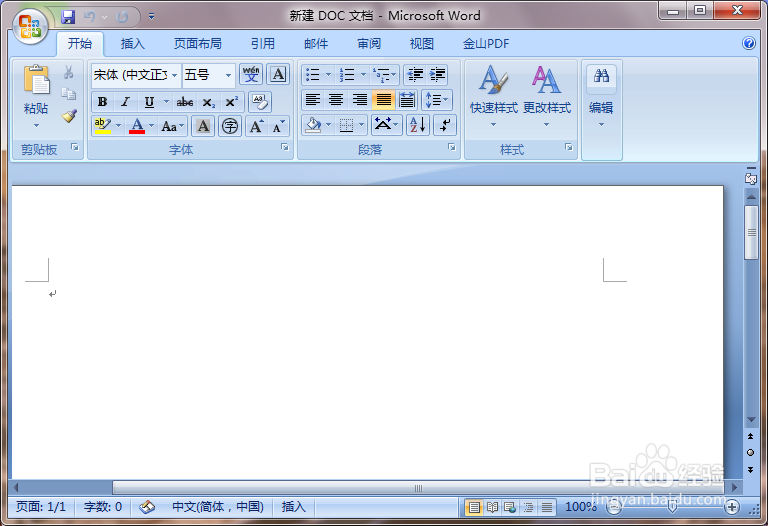Open the font dialog launcher
Image resolution: width=768 pixels, height=526 pixels.
point(285,147)
